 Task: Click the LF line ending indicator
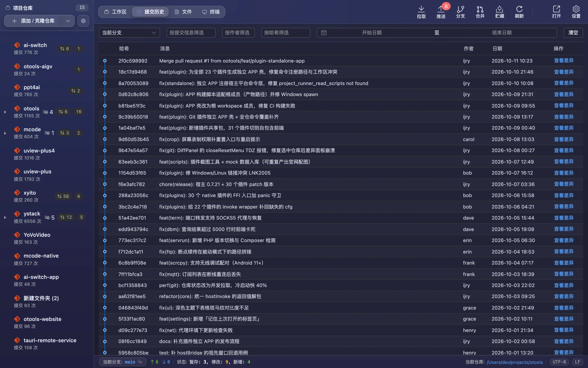click(x=578, y=362)
